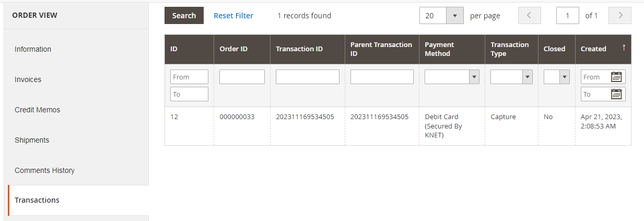
Task: Open the Comments History tab
Action: 44,170
